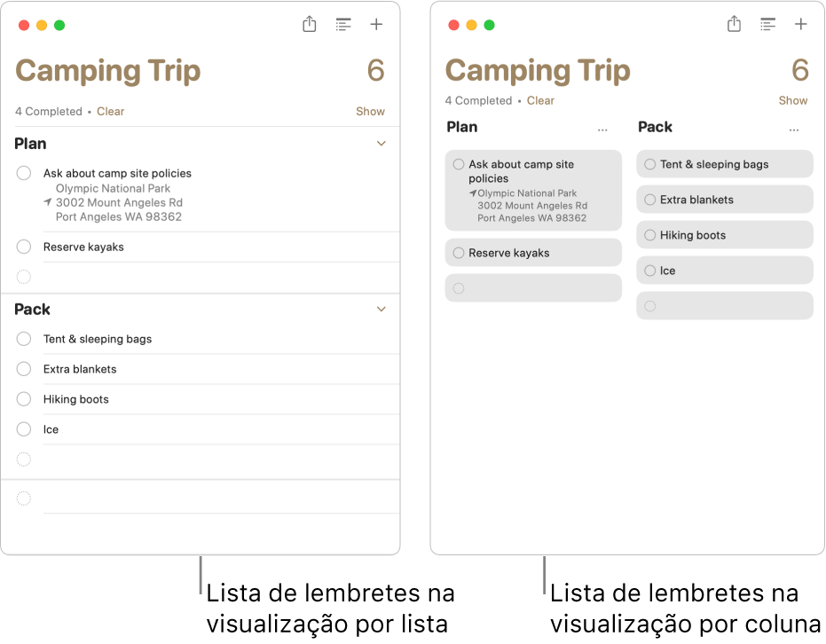Screen dimensions: 826x644
Task: Add a new reminder with the plus icon
Action: pyautogui.click(x=376, y=25)
